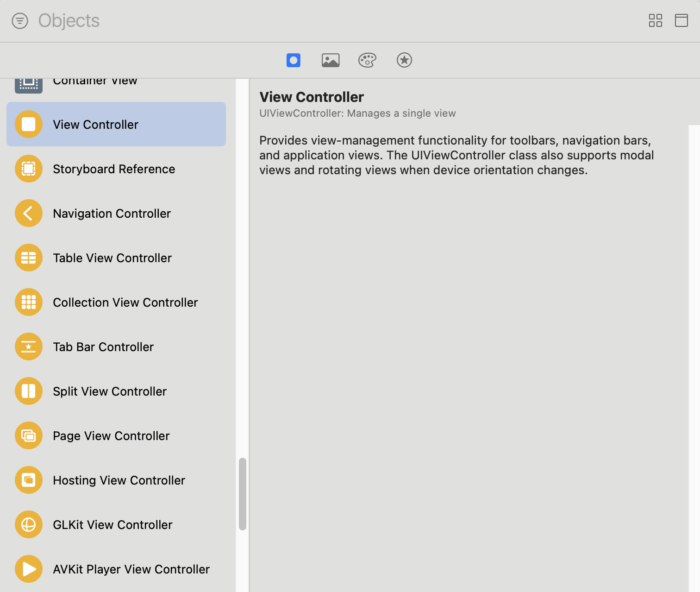Select Collection View Controller label
Image resolution: width=700 pixels, height=592 pixels.
(x=125, y=302)
